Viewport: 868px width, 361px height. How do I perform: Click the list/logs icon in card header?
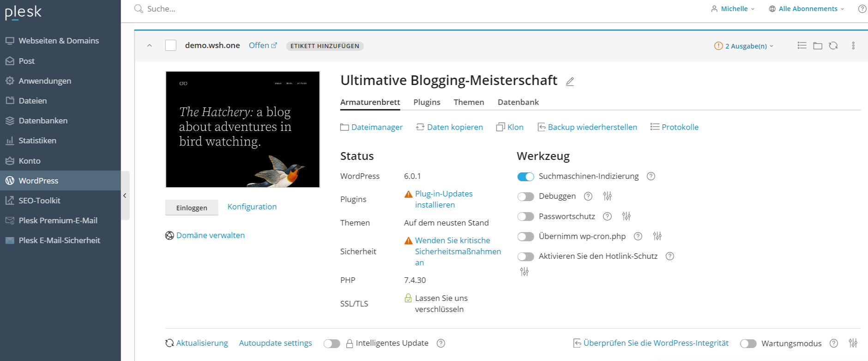(x=802, y=45)
